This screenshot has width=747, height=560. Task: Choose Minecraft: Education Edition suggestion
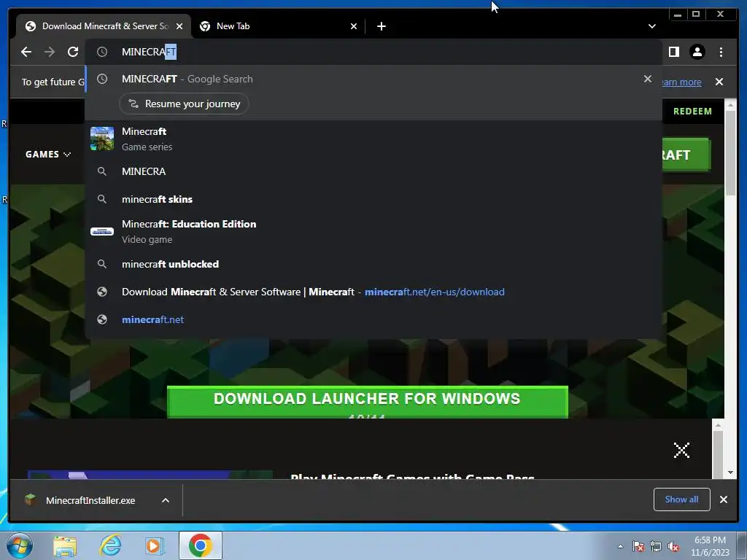point(373,231)
